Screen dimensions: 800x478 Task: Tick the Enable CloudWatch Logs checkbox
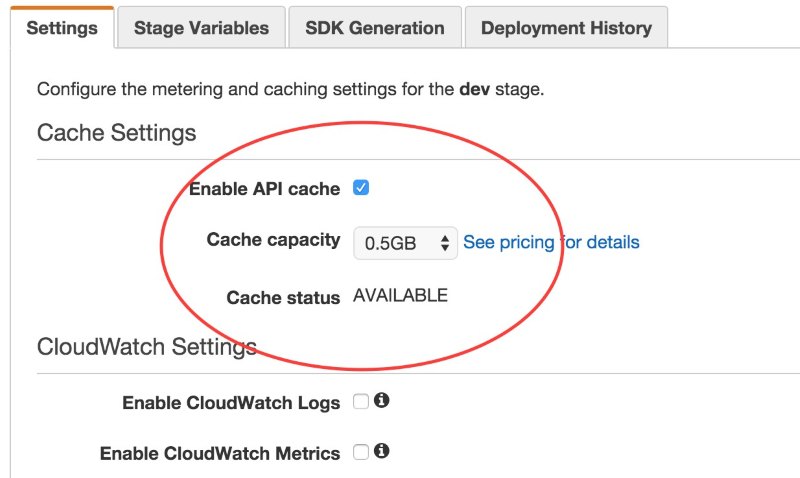click(361, 401)
